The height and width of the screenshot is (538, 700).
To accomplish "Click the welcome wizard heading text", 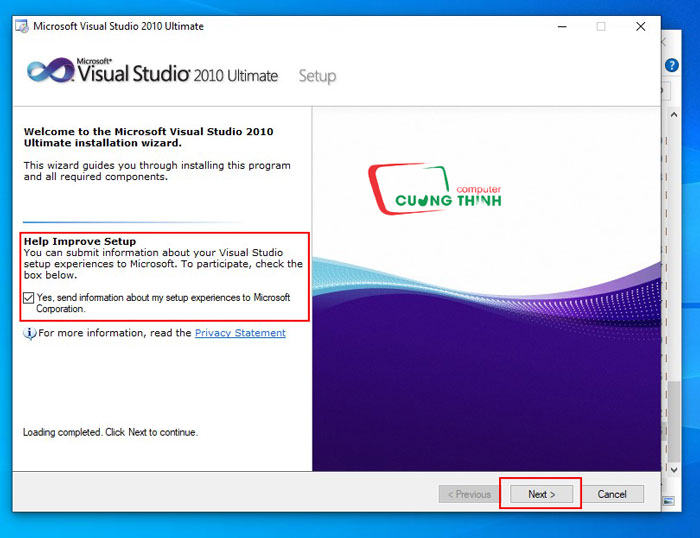I will pyautogui.click(x=149, y=137).
